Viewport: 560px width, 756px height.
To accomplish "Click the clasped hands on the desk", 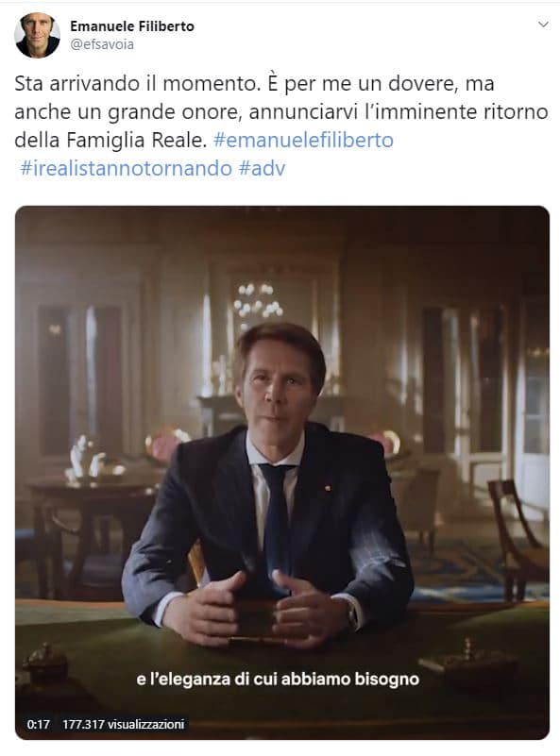I will (259, 609).
